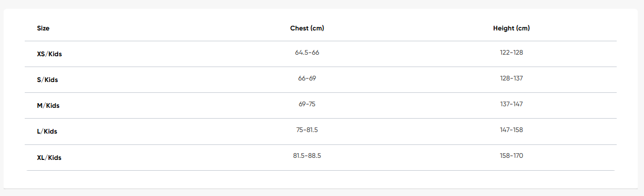Select the S/Kids size row label
The width and height of the screenshot is (644, 196).
point(47,80)
